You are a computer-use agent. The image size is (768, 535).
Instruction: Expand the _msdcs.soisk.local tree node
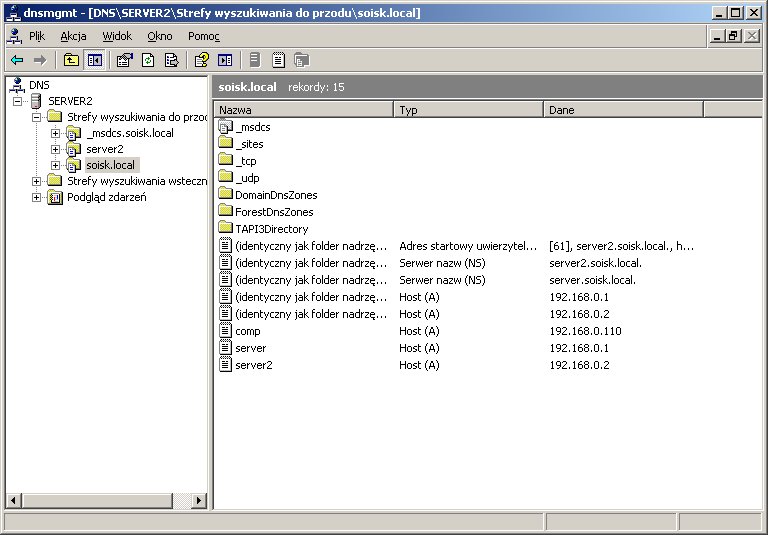pyautogui.click(x=55, y=133)
